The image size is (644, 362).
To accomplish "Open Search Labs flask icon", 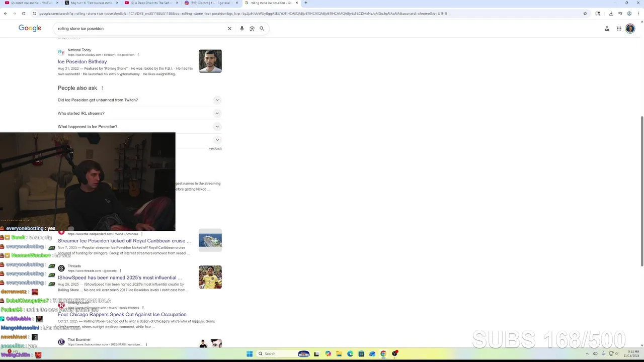I will [x=607, y=29].
